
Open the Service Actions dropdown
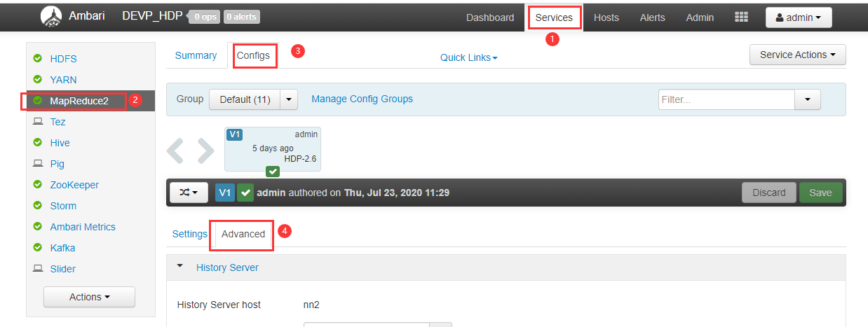(798, 55)
